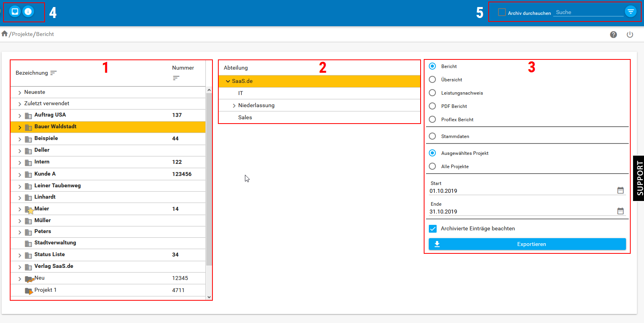Click building icon of Deller

tap(28, 151)
